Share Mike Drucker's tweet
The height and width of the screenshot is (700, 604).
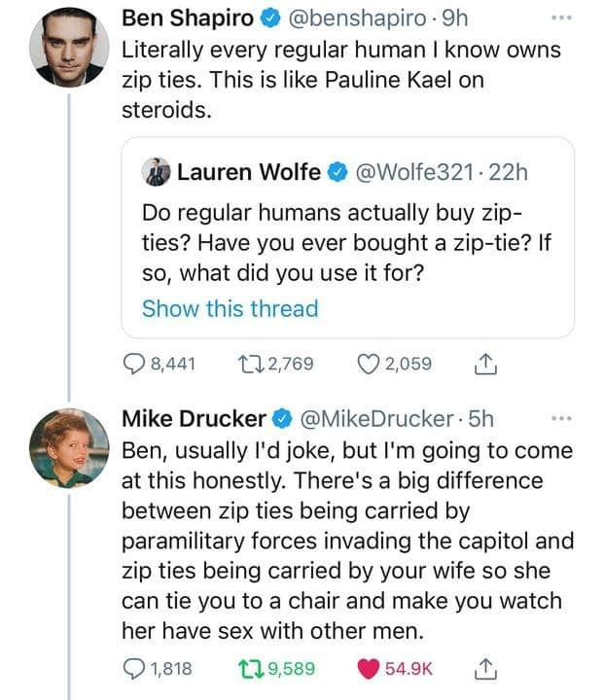481,668
